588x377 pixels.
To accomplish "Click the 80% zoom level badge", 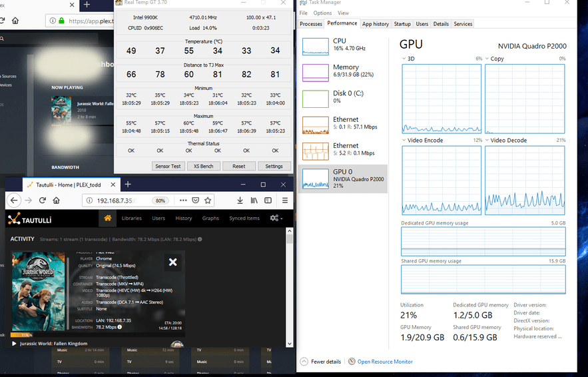I will [x=160, y=200].
